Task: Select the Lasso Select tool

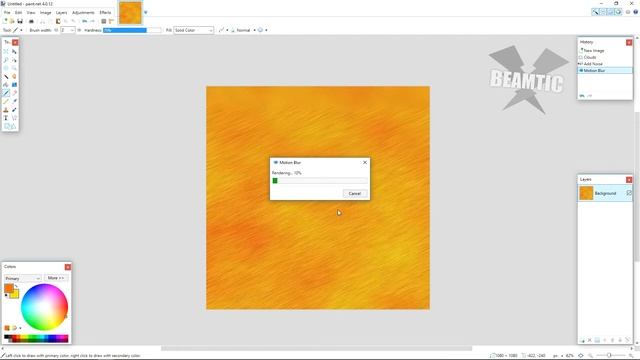Action: click(6, 60)
